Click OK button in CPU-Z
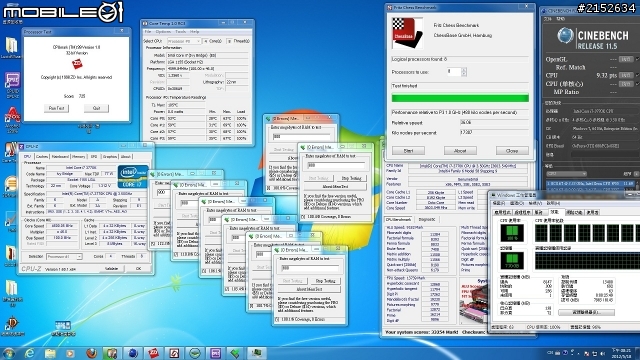640x360 pixels. click(138, 269)
